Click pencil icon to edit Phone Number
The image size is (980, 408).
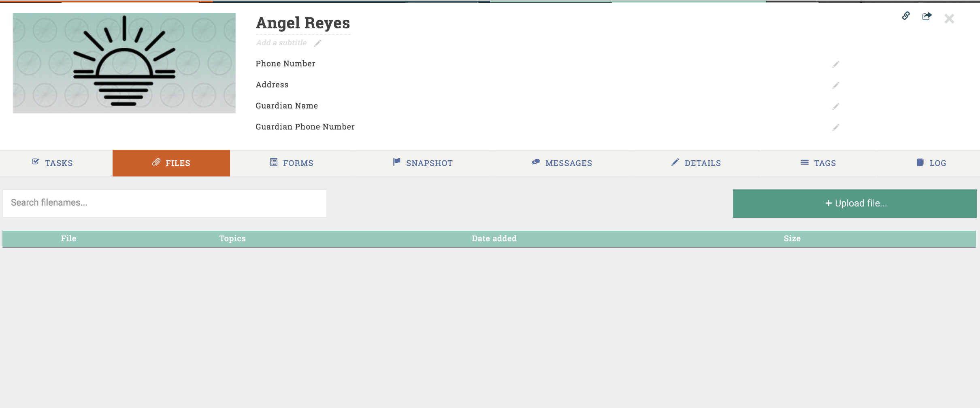tap(835, 64)
